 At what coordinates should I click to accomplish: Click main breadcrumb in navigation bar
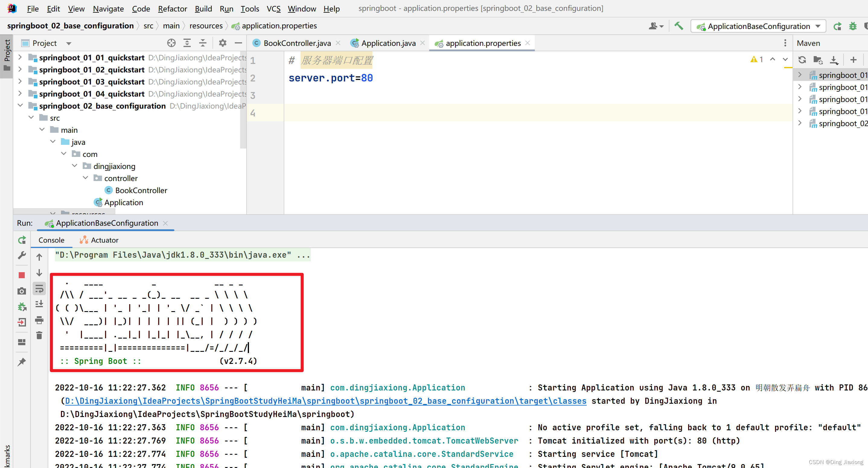click(x=171, y=26)
